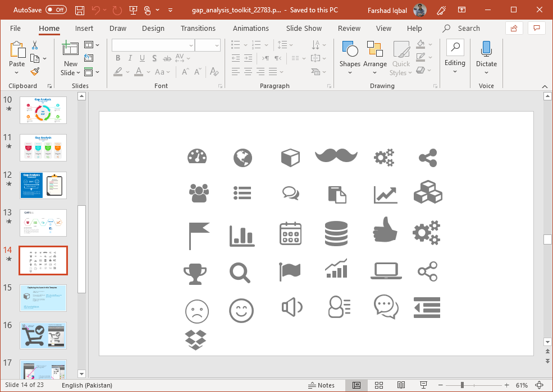Open the Slide Show tab
The image size is (553, 392).
(x=304, y=28)
